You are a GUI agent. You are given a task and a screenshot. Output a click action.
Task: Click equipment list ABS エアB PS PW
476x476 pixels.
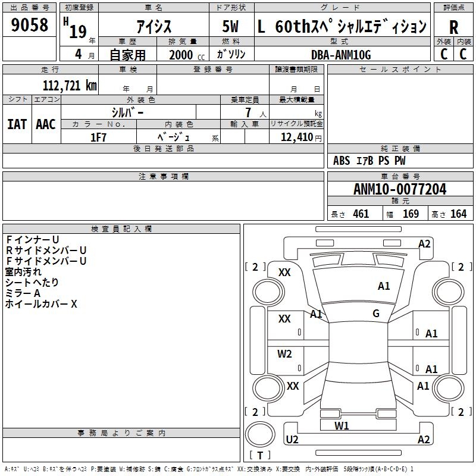(369, 161)
